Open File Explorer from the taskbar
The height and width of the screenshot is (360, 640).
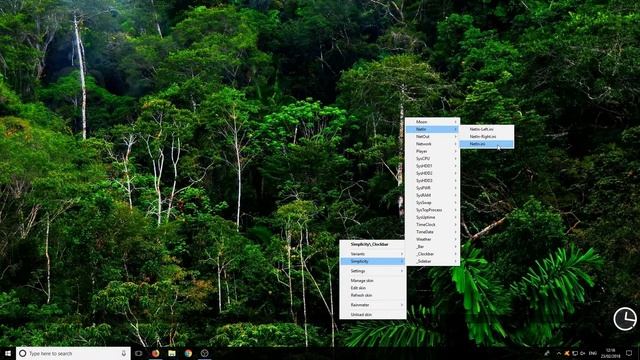tap(172, 353)
